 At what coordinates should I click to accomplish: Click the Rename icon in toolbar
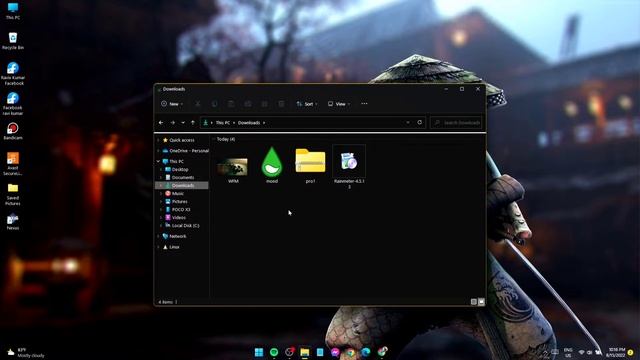[x=248, y=104]
